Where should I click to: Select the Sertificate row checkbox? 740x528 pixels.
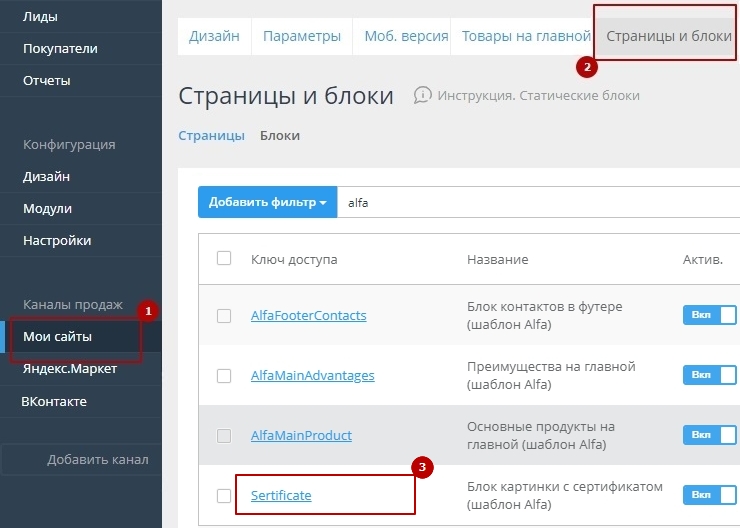pos(224,495)
